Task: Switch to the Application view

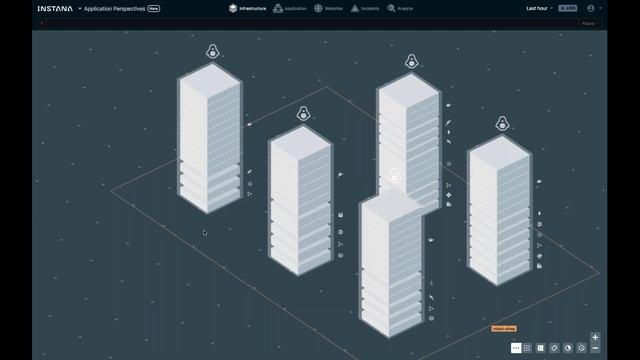Action: click(x=290, y=8)
